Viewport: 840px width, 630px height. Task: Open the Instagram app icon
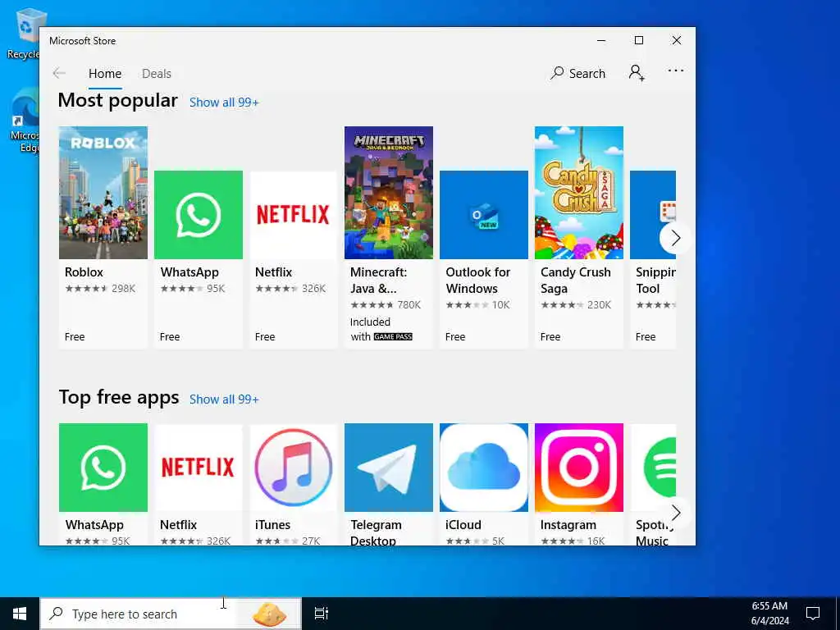(579, 468)
